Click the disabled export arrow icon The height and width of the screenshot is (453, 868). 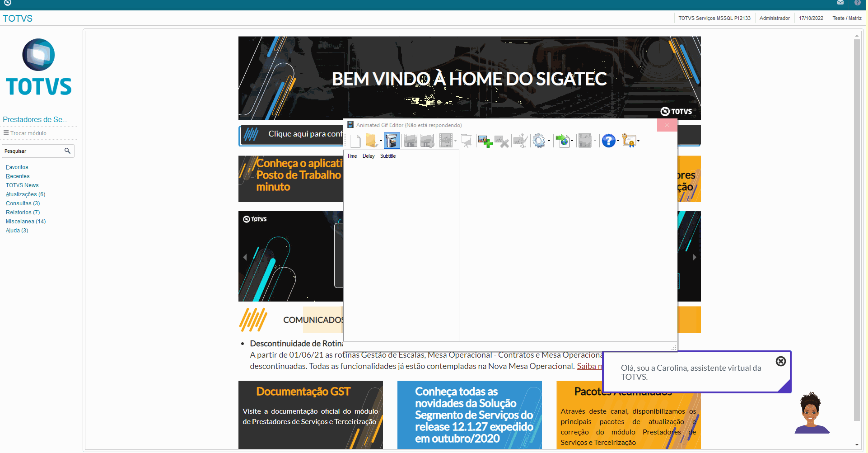[585, 141]
